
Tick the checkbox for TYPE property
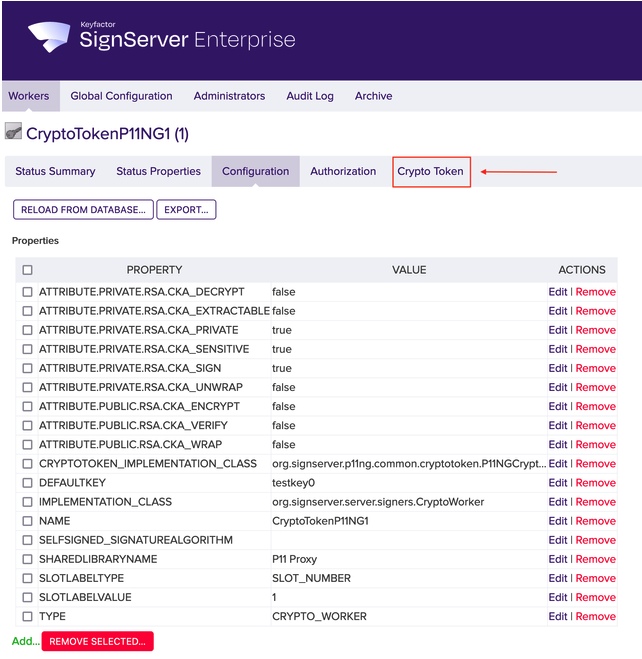click(x=28, y=616)
